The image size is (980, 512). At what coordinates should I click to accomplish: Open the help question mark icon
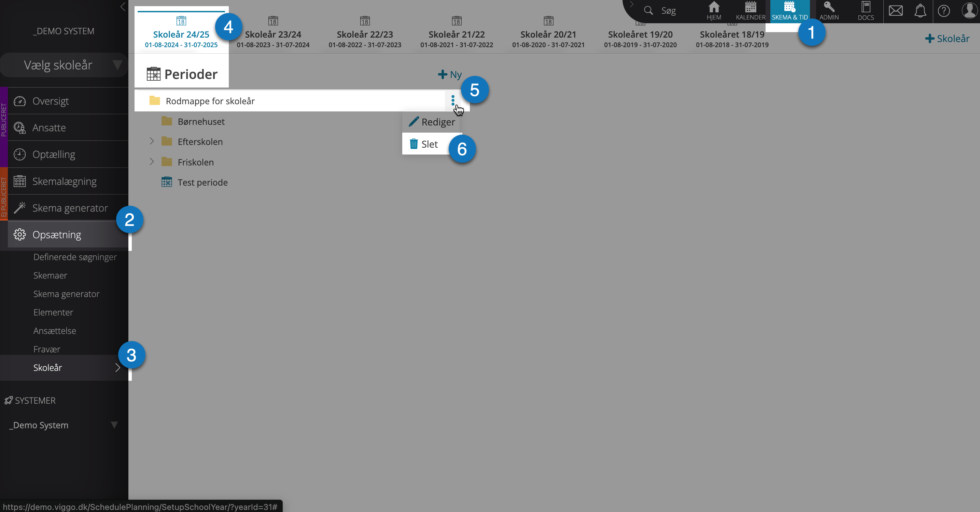pos(944,11)
